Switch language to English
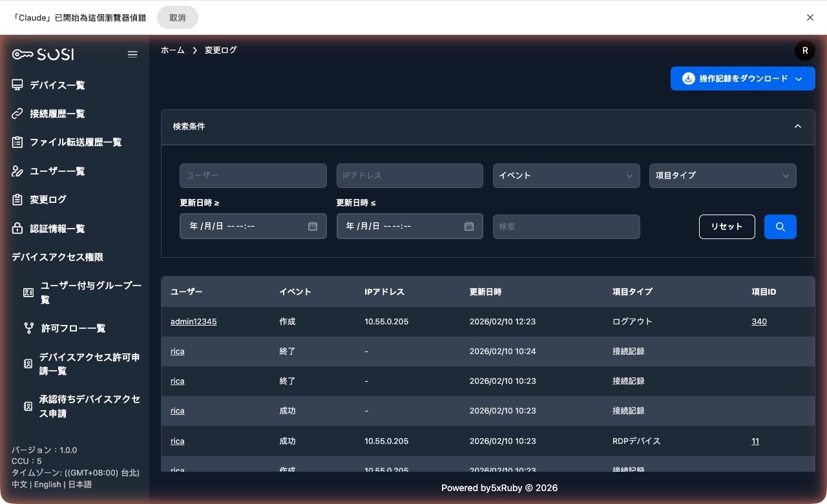This screenshot has height=504, width=827. [x=47, y=485]
